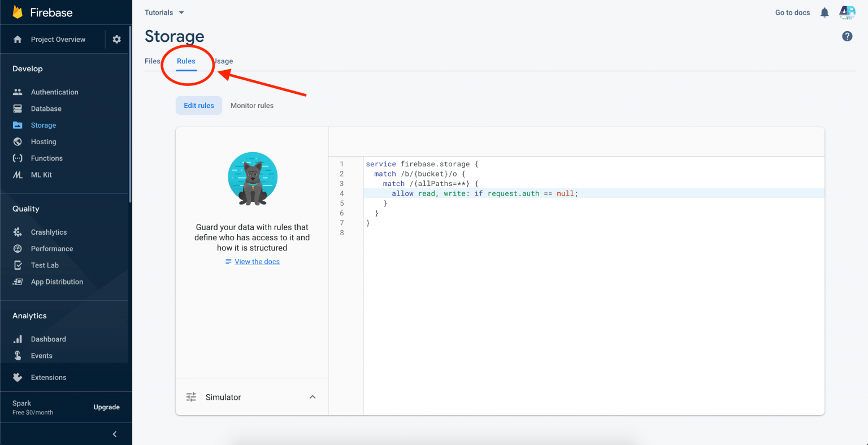This screenshot has width=868, height=445.
Task: Select the Edit rules view
Action: coord(198,105)
